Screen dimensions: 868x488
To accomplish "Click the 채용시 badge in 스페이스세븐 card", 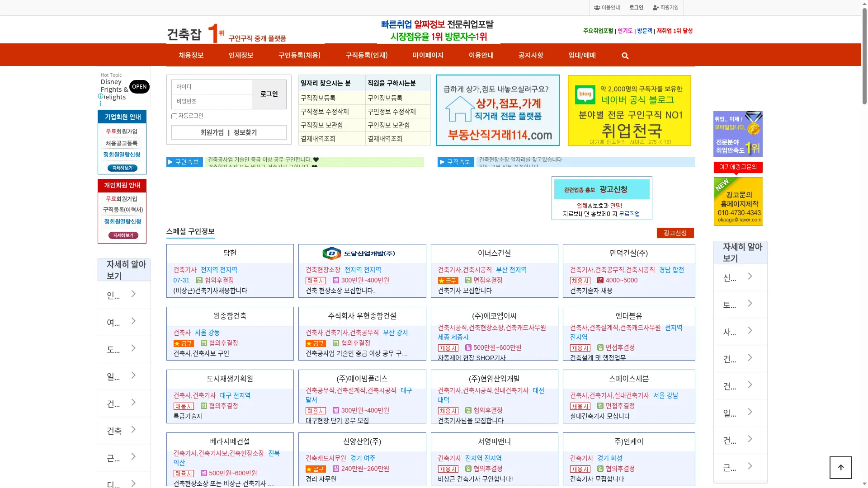I will click(x=580, y=406).
